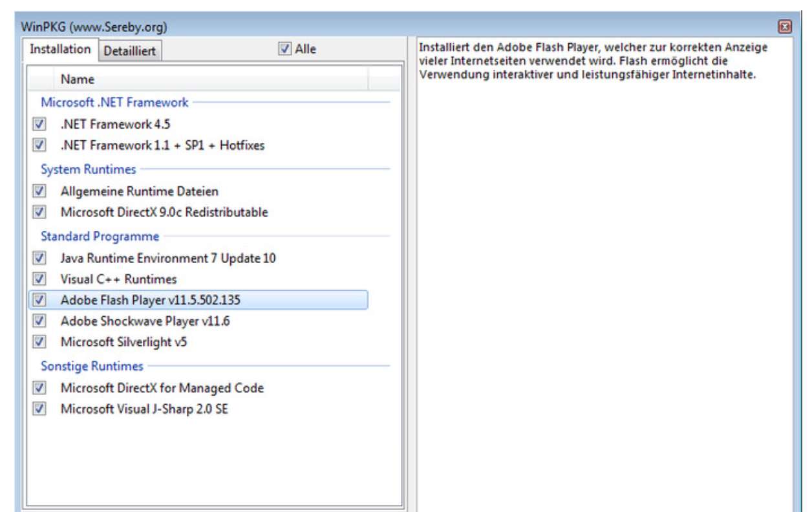Viewport: 812px width, 512px height.
Task: Select the Installation tab
Action: 60,49
